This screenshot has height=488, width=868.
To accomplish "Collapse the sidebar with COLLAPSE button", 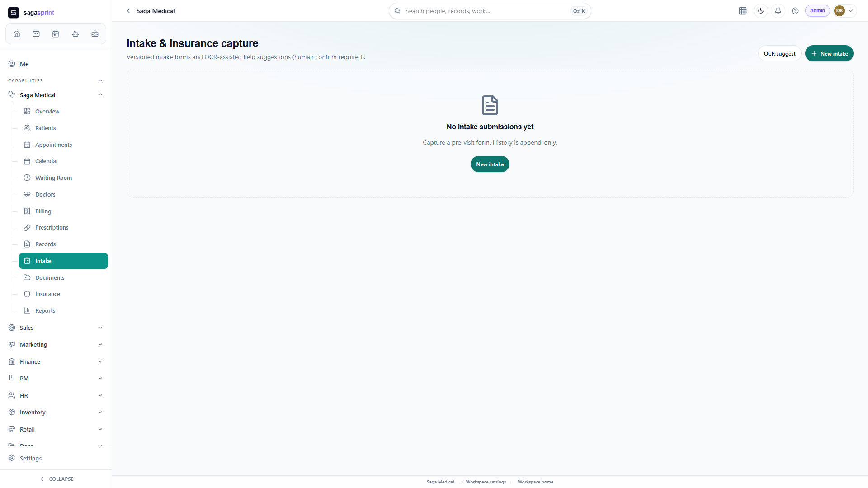I will [56, 479].
